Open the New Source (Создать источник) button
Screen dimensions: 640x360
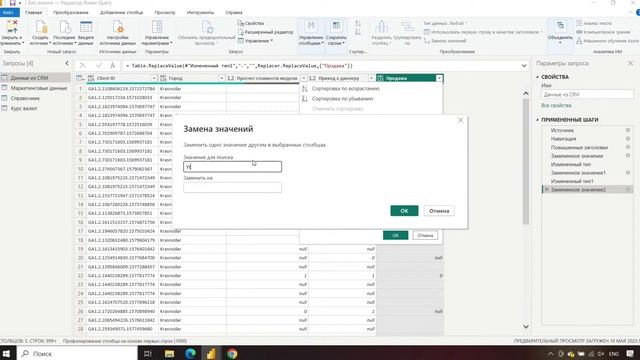41,33
